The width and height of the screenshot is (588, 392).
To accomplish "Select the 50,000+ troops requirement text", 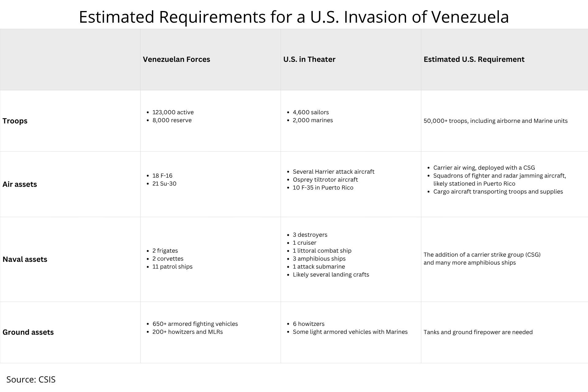I will coord(495,121).
